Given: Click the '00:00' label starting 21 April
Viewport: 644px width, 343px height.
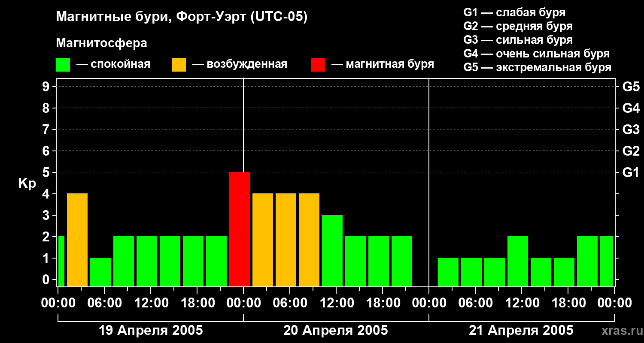Looking at the screenshot, I should pyautogui.click(x=429, y=303).
